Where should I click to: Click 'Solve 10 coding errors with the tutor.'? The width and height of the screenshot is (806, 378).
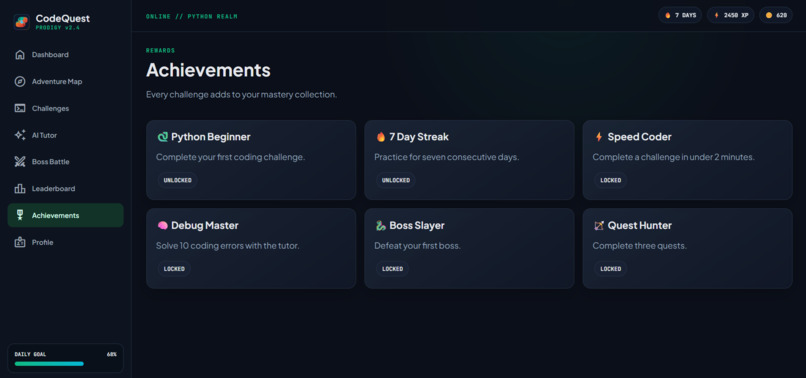click(228, 246)
